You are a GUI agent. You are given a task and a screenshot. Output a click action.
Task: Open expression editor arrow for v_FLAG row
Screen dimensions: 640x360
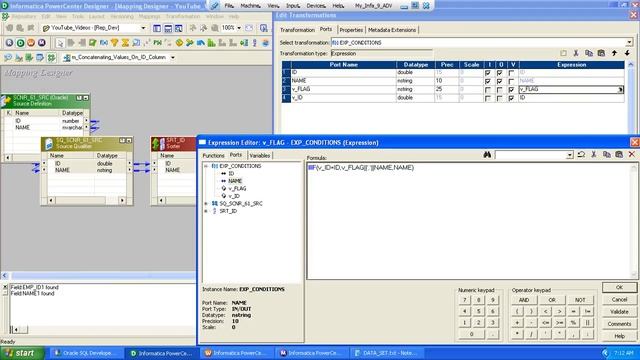click(620, 89)
